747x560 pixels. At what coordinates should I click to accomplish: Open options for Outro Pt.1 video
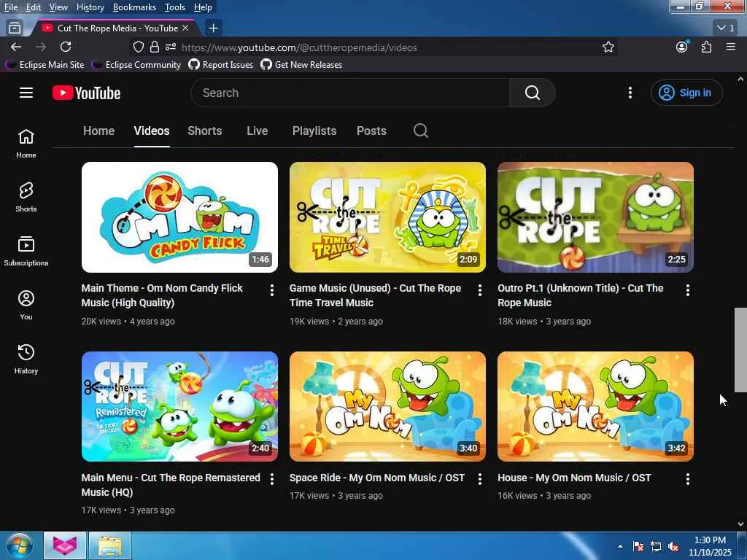point(687,290)
